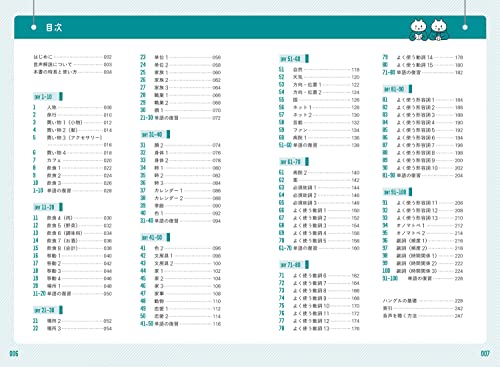Image resolution: width=500 pixels, height=367 pixels.
Task: Select the 目次 heading text
Action: coord(54,27)
